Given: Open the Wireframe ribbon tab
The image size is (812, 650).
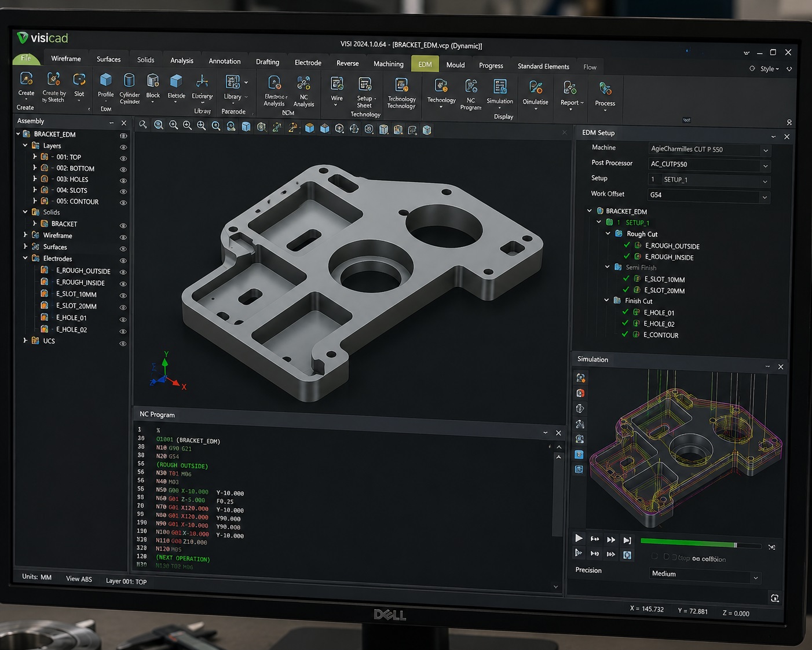Looking at the screenshot, I should coord(66,59).
